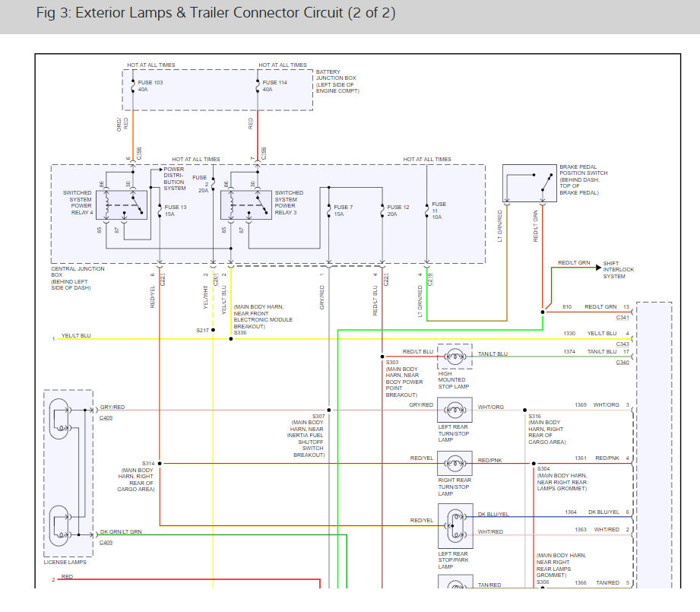Click the 'FUSE 7 15A' label
The width and height of the screenshot is (700, 612).
(x=344, y=211)
